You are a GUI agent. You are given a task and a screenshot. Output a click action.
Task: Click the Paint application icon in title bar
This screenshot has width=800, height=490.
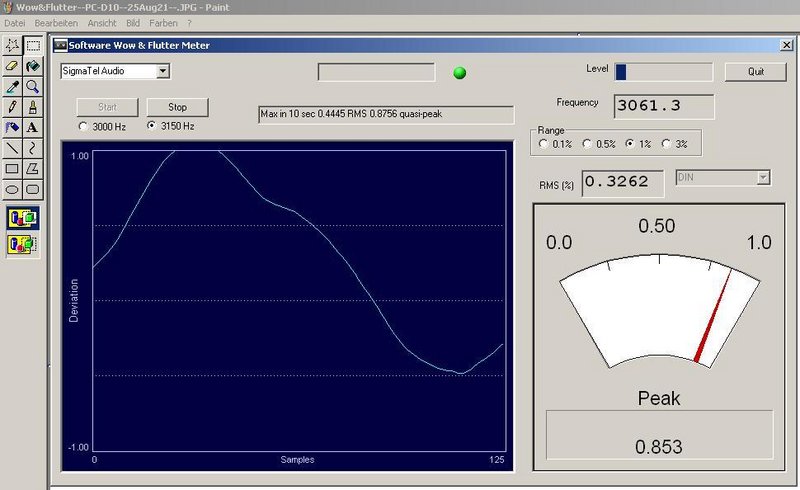(7, 7)
